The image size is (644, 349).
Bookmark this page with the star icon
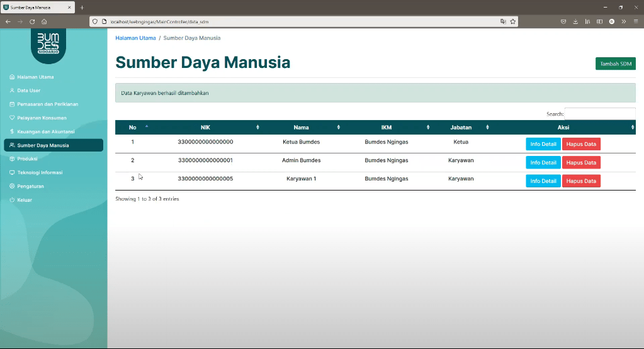(x=513, y=21)
